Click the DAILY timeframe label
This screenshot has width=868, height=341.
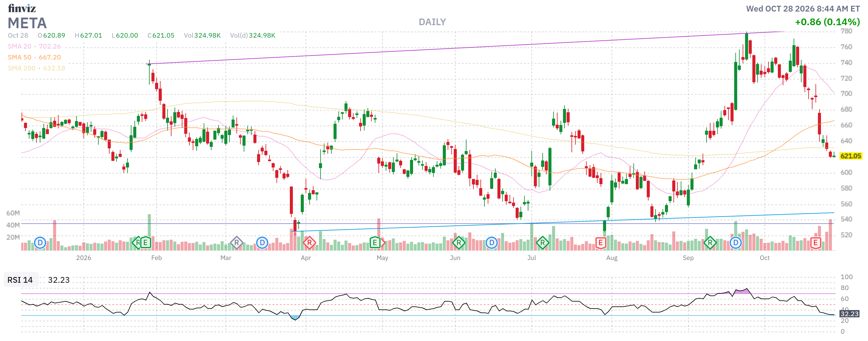point(432,22)
